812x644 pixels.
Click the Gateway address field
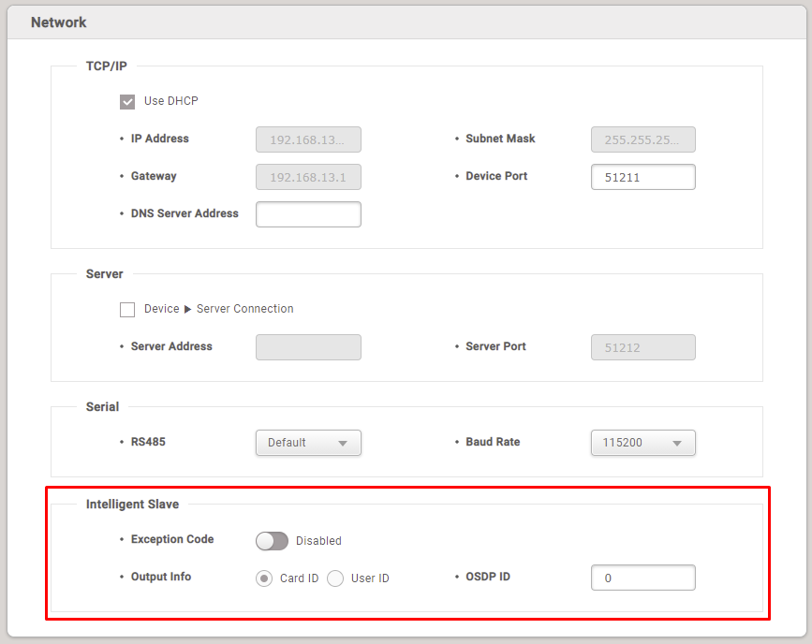(308, 177)
